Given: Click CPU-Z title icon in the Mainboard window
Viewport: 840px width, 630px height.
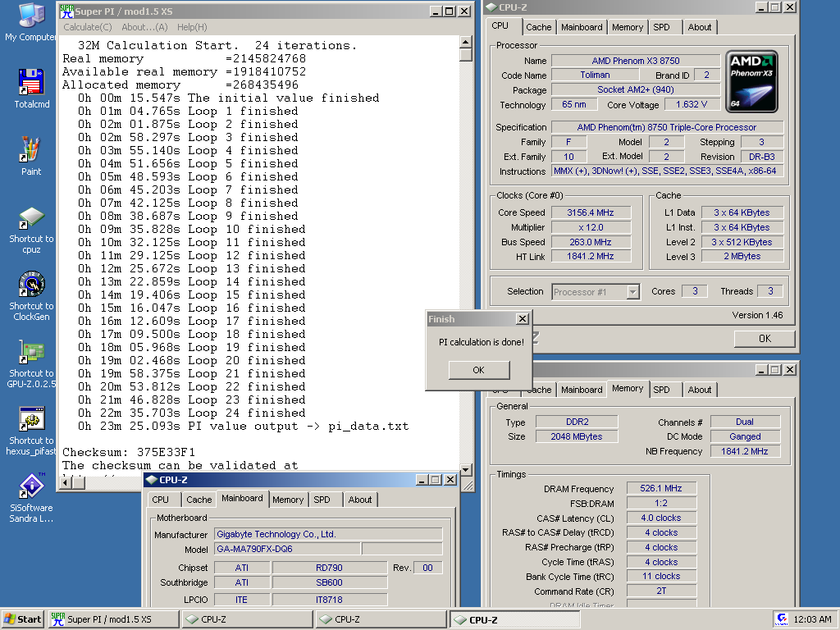Looking at the screenshot, I should click(152, 479).
